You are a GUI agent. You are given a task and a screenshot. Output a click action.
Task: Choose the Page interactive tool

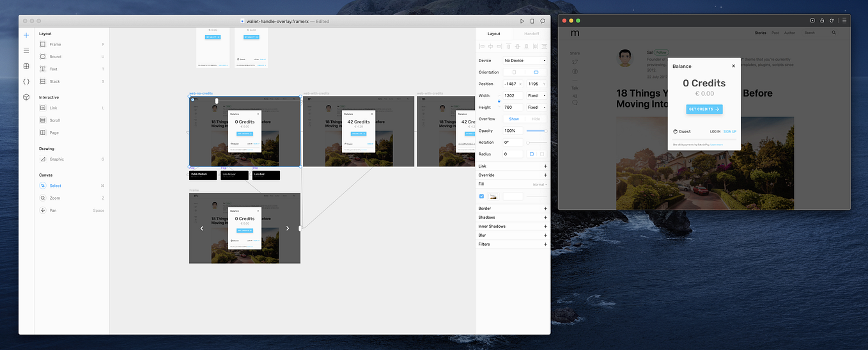(x=72, y=132)
